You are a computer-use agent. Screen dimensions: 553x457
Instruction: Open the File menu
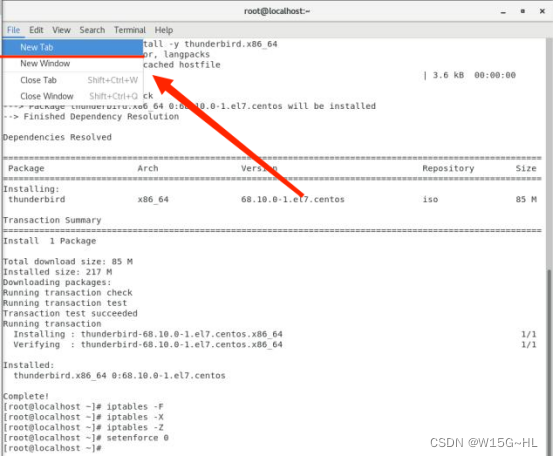13,30
